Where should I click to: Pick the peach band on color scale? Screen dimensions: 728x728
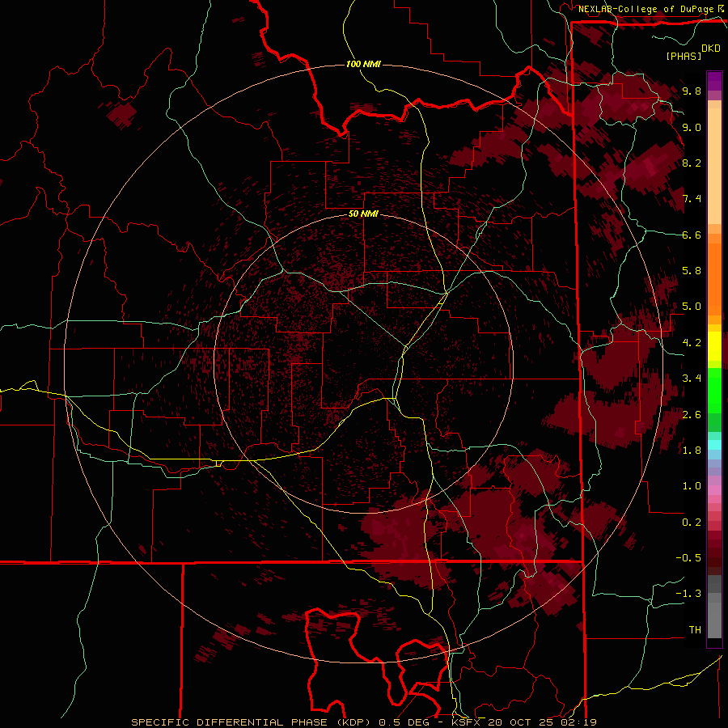click(714, 166)
